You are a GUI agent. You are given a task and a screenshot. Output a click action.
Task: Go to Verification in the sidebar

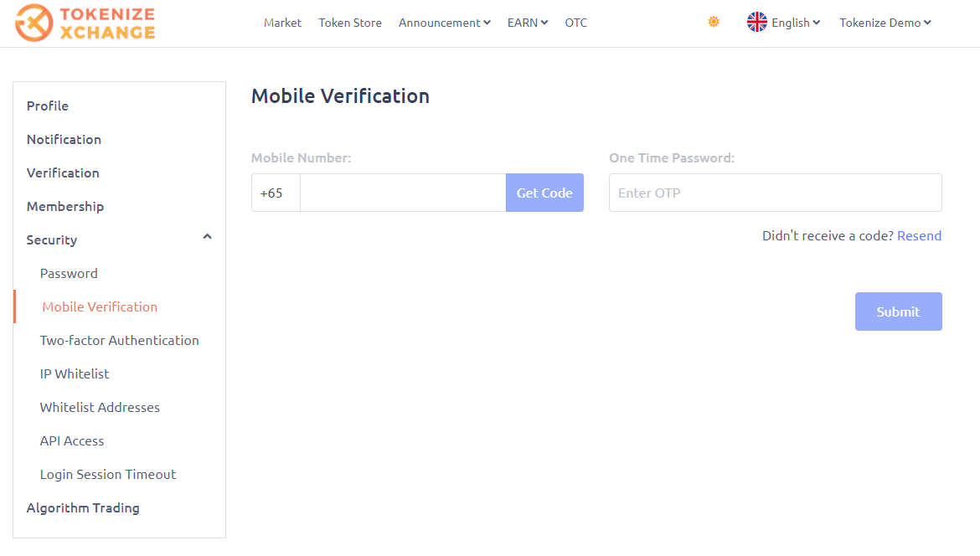pos(63,173)
